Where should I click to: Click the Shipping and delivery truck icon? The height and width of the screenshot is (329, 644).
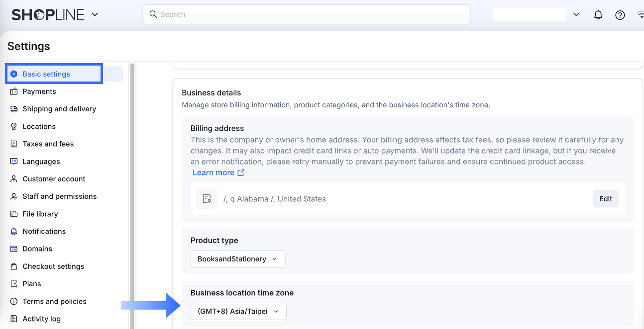(14, 109)
